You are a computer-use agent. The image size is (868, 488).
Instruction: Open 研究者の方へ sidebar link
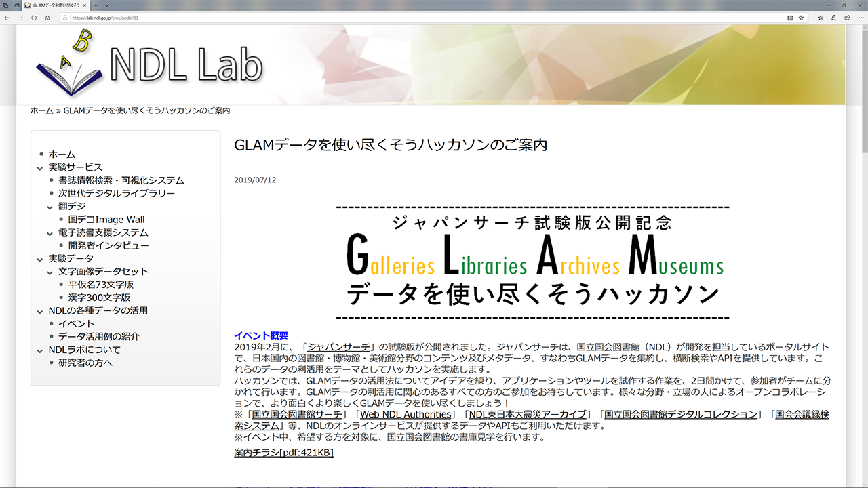click(85, 363)
